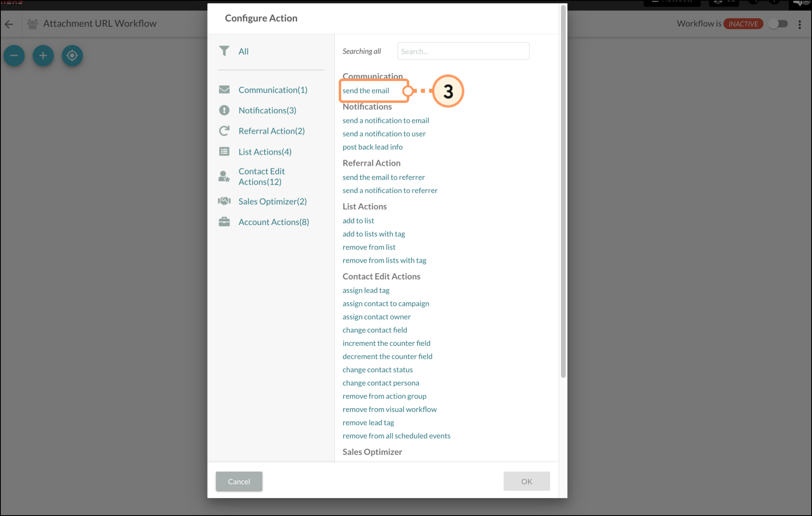Click the zoom out minus button

pos(14,55)
